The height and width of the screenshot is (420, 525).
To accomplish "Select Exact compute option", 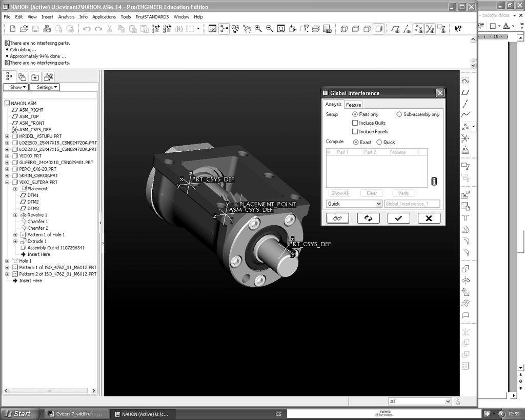I will click(356, 143).
